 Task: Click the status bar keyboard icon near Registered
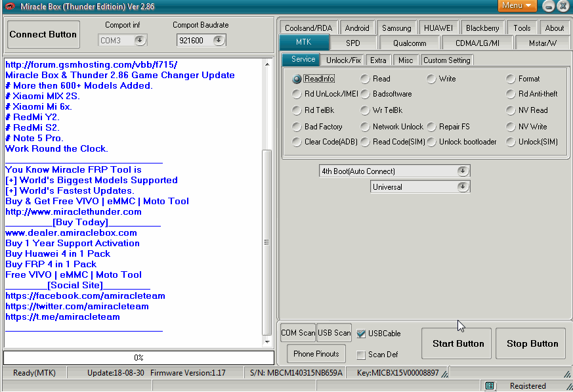click(490, 386)
